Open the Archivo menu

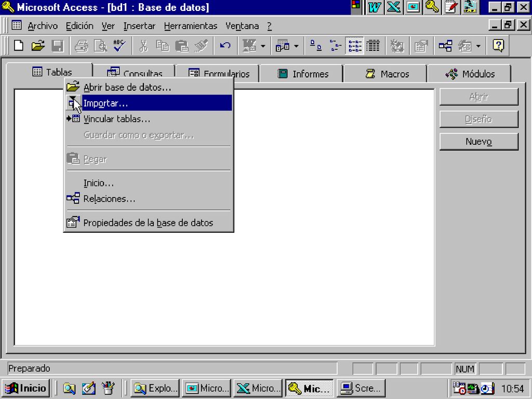point(43,26)
